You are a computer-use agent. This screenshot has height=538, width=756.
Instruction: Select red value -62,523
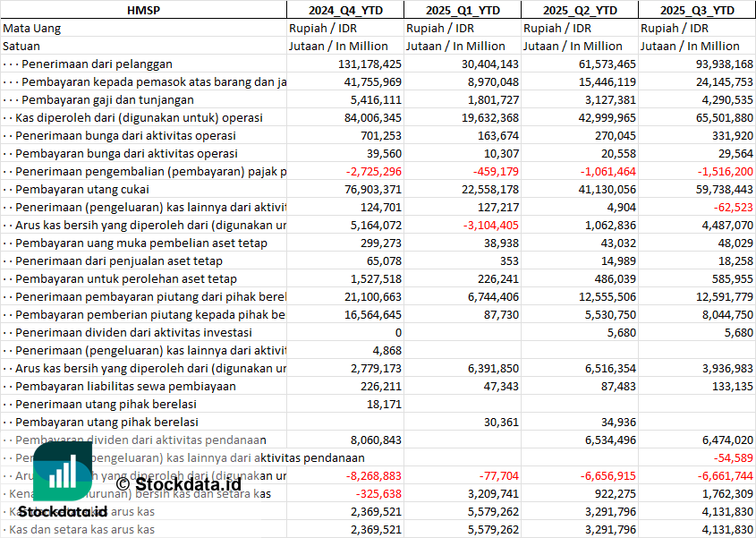coord(734,207)
